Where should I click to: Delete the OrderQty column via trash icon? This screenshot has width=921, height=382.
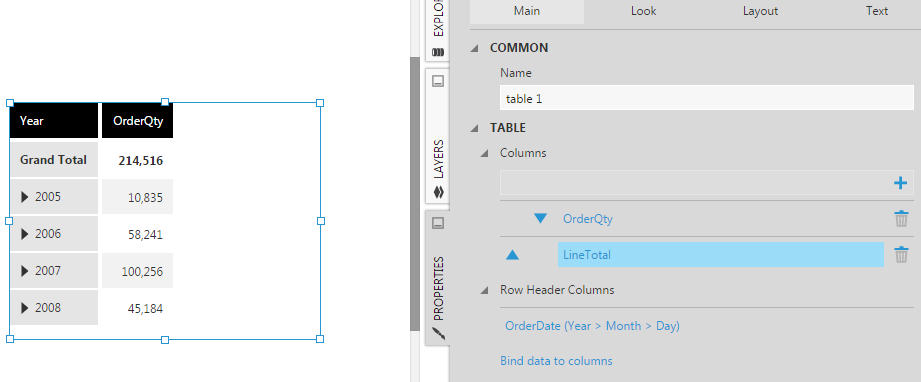[x=901, y=219]
